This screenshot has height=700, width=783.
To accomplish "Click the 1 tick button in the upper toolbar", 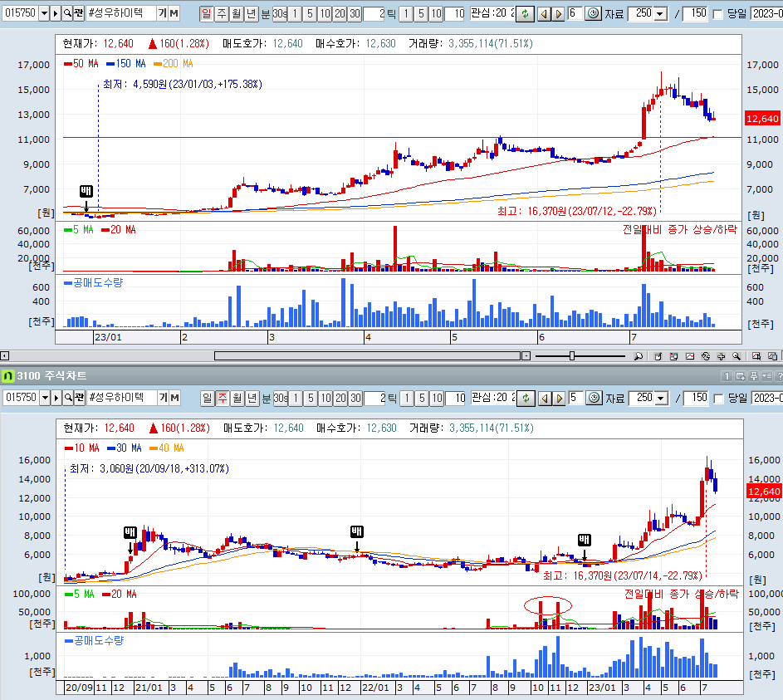I will click(x=406, y=13).
